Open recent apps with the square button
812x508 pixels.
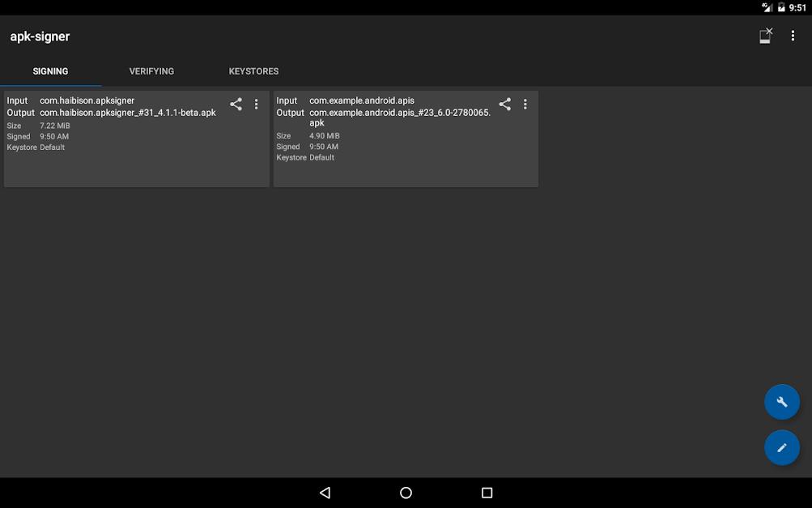click(x=487, y=493)
